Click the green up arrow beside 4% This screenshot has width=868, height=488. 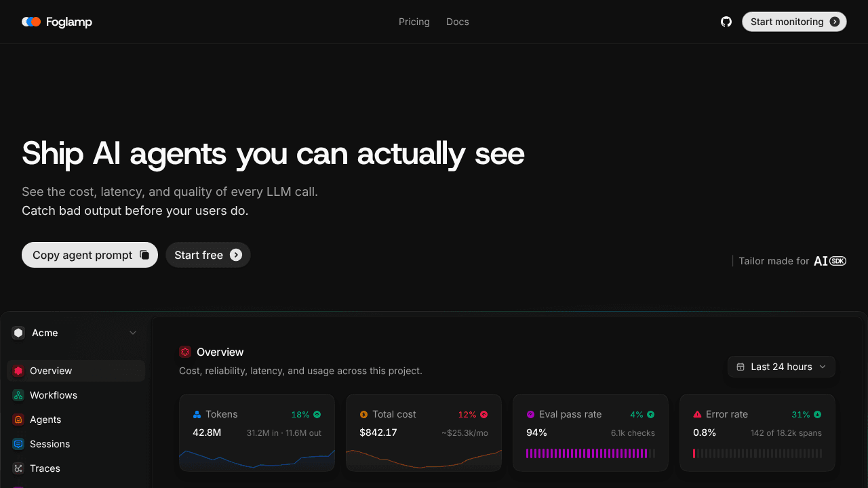pos(651,414)
